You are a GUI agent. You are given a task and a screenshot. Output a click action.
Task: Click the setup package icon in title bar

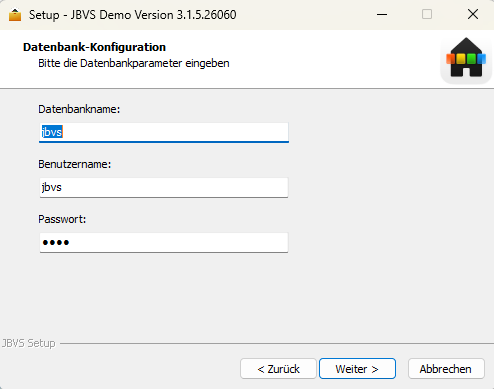[x=15, y=15]
